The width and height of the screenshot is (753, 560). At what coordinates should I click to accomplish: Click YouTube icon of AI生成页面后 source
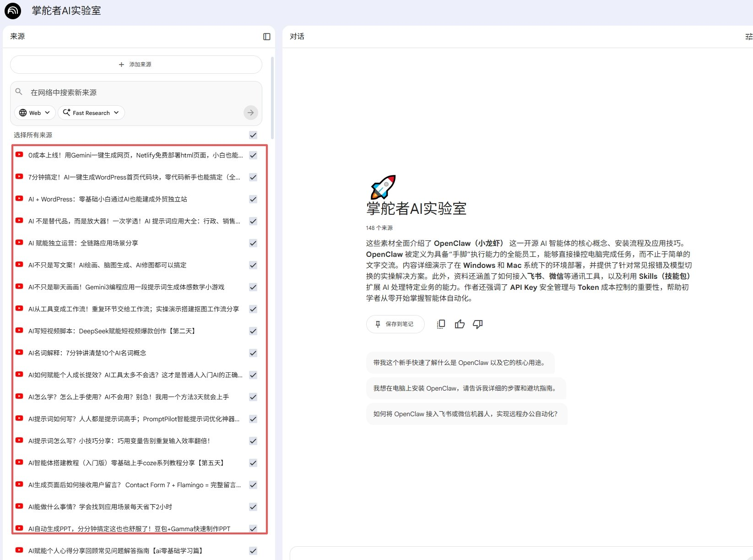[19, 484]
